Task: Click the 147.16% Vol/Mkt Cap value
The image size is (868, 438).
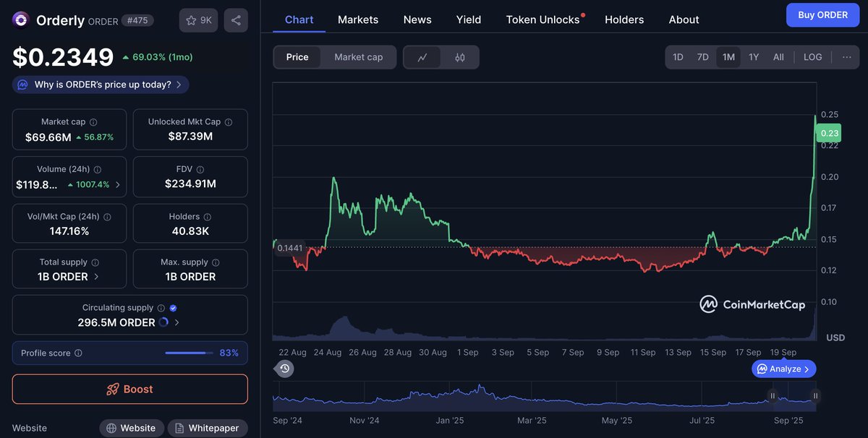Action: [x=69, y=231]
